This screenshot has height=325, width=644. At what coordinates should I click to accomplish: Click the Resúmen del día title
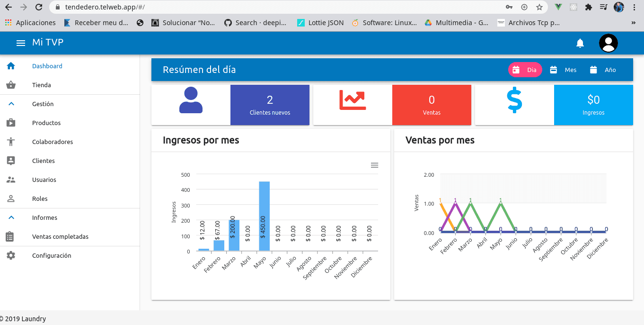pyautogui.click(x=199, y=70)
